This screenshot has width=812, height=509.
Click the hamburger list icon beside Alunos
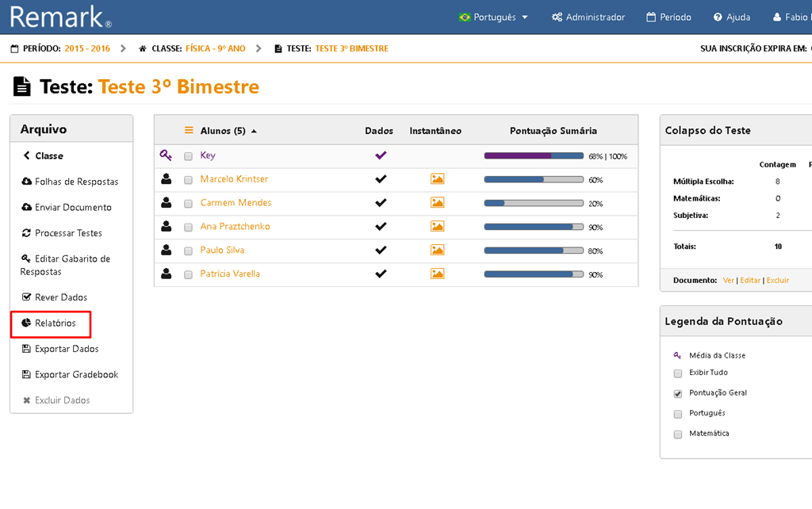pyautogui.click(x=189, y=131)
